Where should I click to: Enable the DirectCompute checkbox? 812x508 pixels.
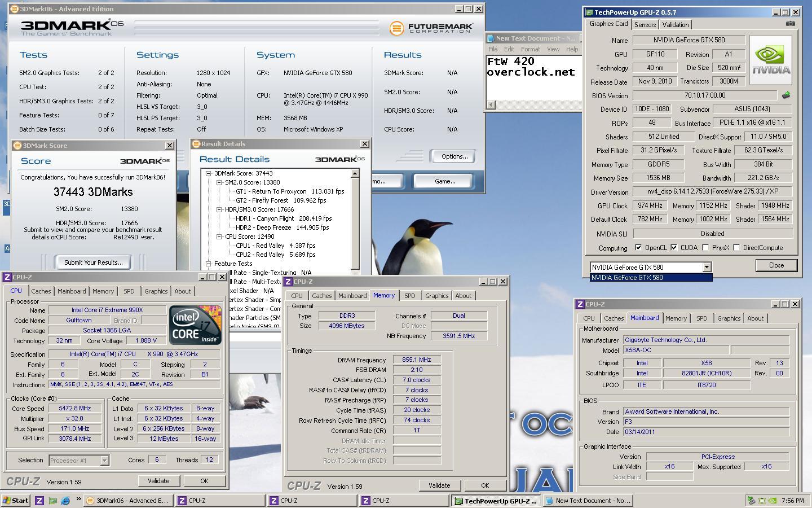(x=736, y=248)
